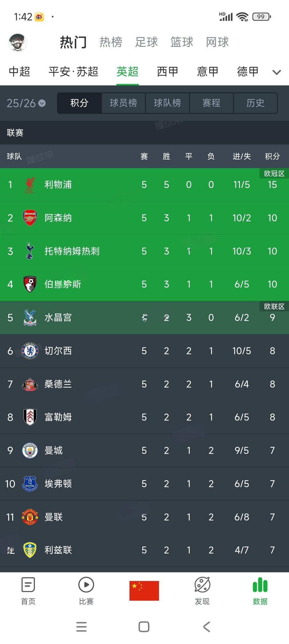Viewport: 289px width, 644px height.
Task: Switch to the 球员榜 tab
Action: click(x=123, y=103)
